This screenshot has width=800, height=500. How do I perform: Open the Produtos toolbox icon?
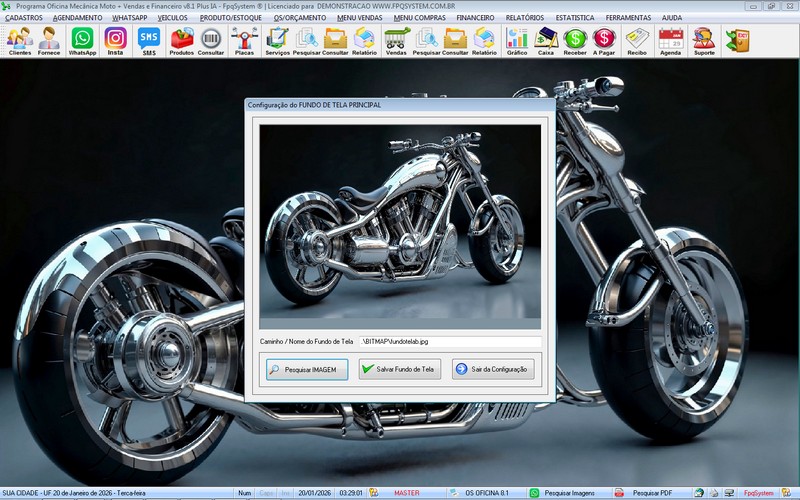pos(182,41)
